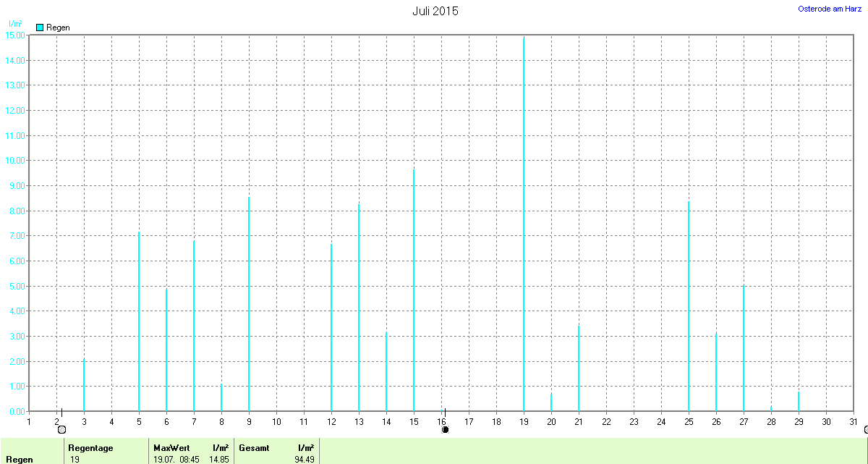
Task: Click the cyan Regen legend square
Action: 40,28
